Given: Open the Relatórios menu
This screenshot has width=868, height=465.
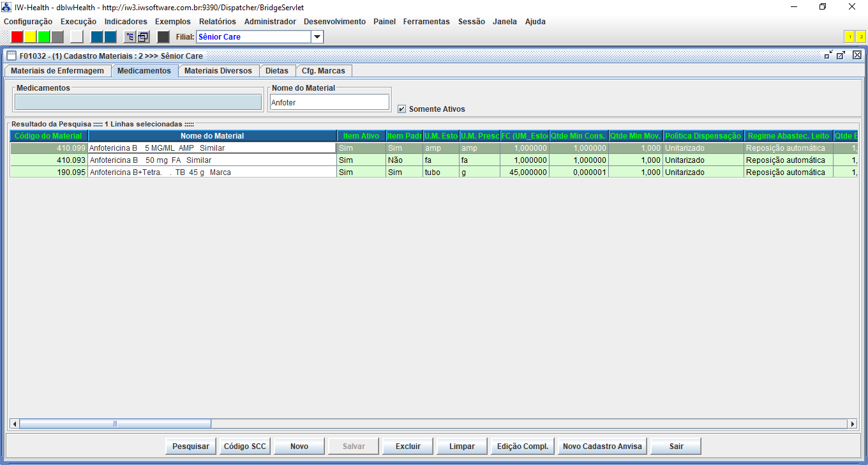Looking at the screenshot, I should [217, 22].
